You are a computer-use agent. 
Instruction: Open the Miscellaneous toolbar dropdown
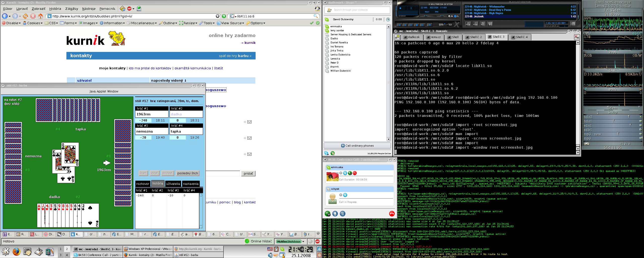click(x=142, y=23)
